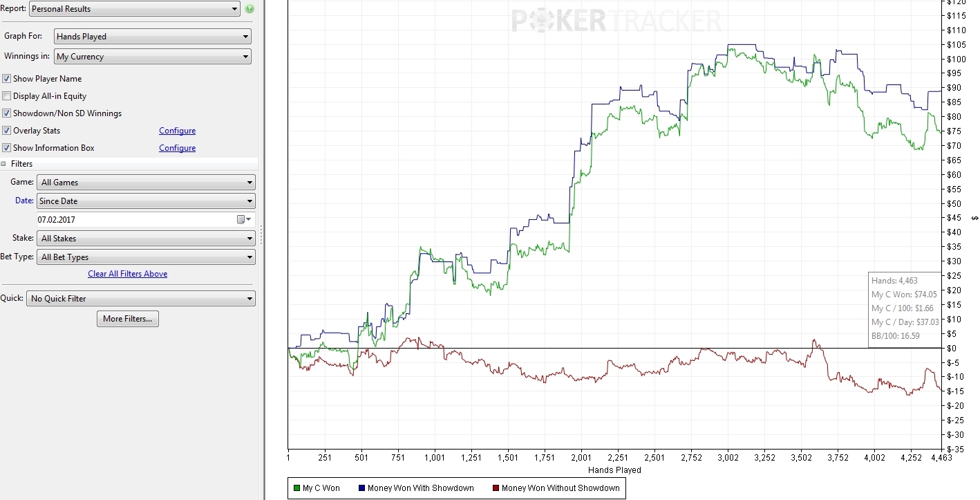Click the green help icon beside Report

(x=249, y=9)
